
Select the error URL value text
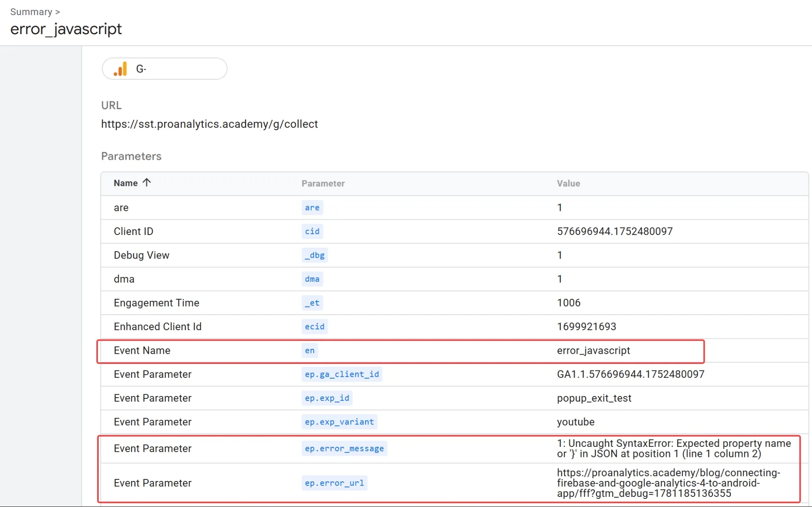point(668,483)
